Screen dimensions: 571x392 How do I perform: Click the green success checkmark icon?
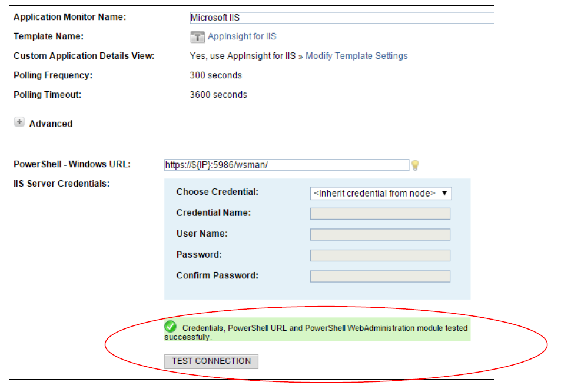point(170,327)
